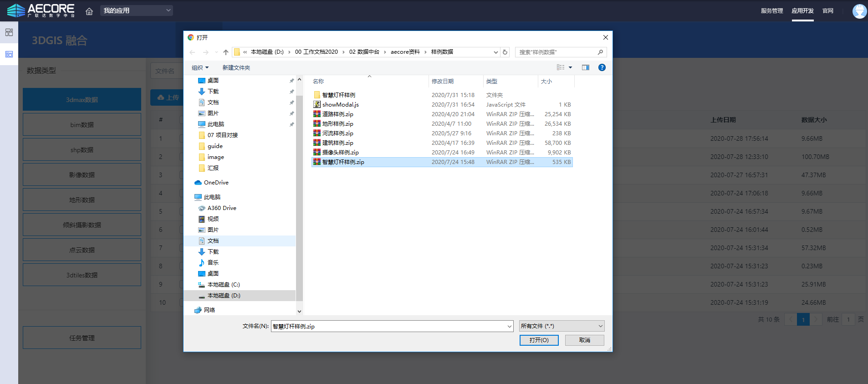Open the 我的应用 dropdown
868x384 pixels.
tap(137, 10)
